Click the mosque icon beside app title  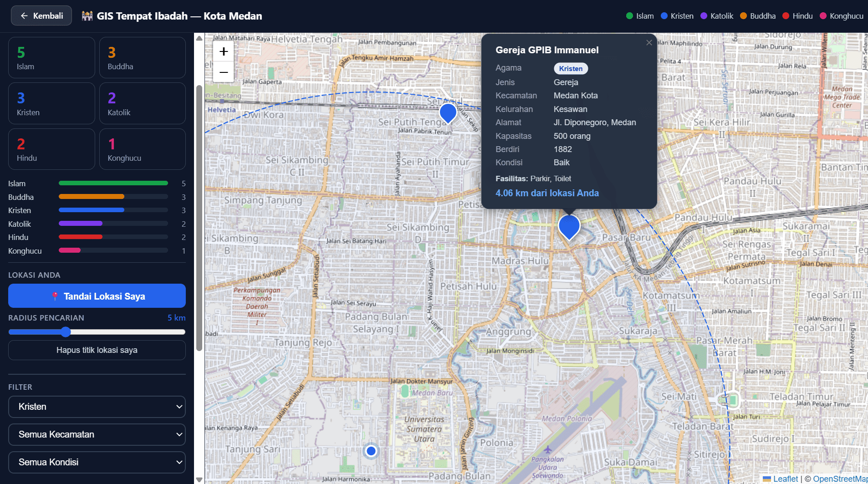(x=87, y=16)
